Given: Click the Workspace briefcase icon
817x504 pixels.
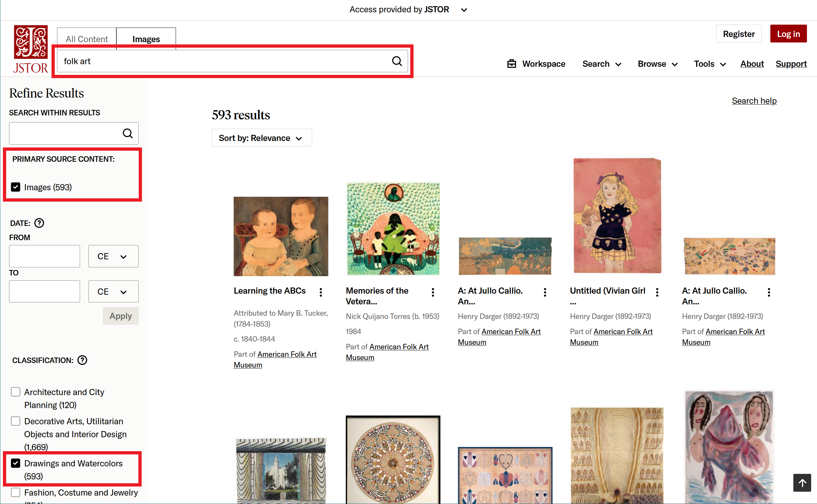Looking at the screenshot, I should click(x=511, y=64).
